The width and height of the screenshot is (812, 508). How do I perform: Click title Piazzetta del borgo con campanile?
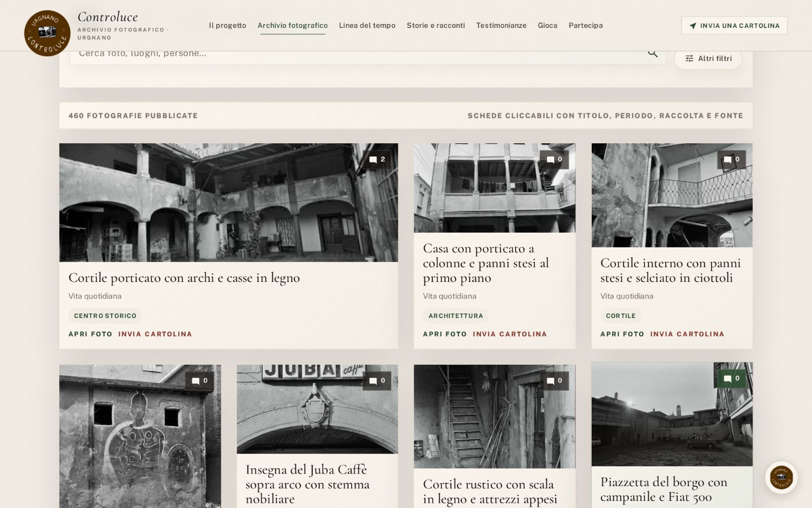pyautogui.click(x=664, y=489)
